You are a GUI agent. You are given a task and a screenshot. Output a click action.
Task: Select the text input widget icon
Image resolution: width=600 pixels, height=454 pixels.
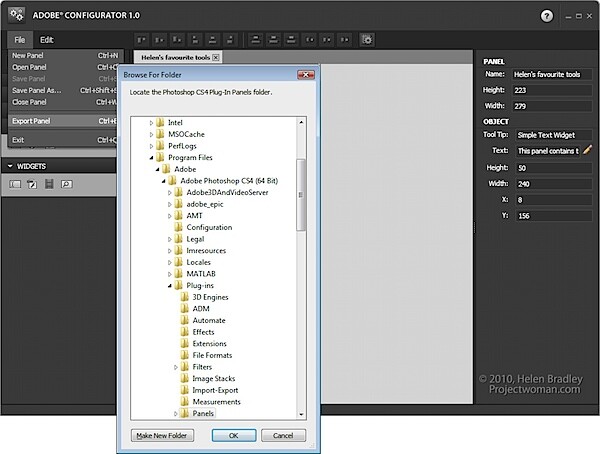(15, 185)
